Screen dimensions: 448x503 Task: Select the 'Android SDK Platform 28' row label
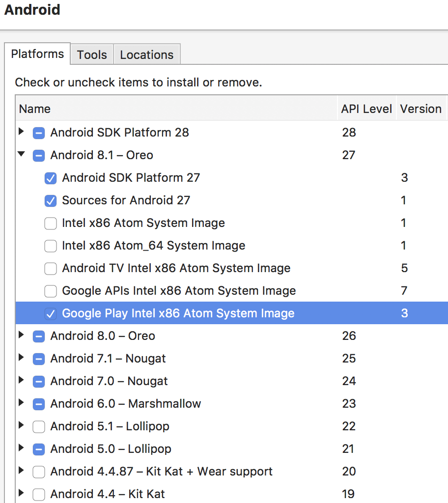pos(120,133)
